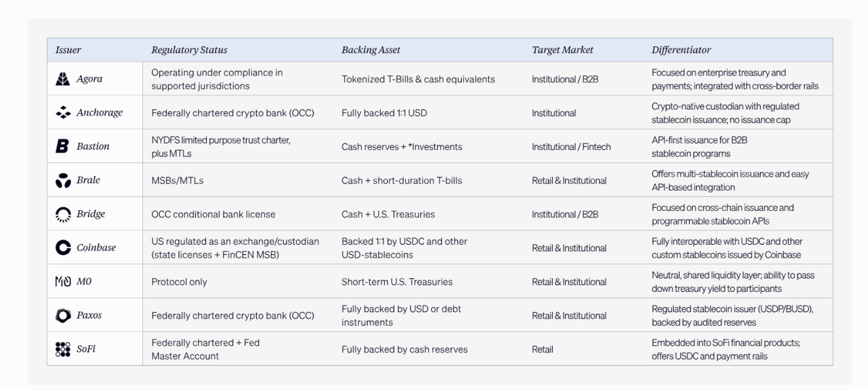Click the Brale logo icon
The height and width of the screenshot is (390, 868).
tap(63, 180)
